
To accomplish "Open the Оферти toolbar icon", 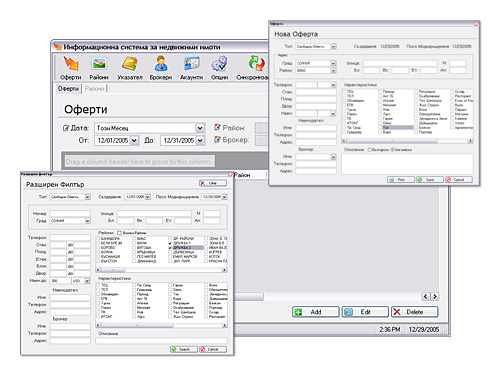I will [x=71, y=63].
